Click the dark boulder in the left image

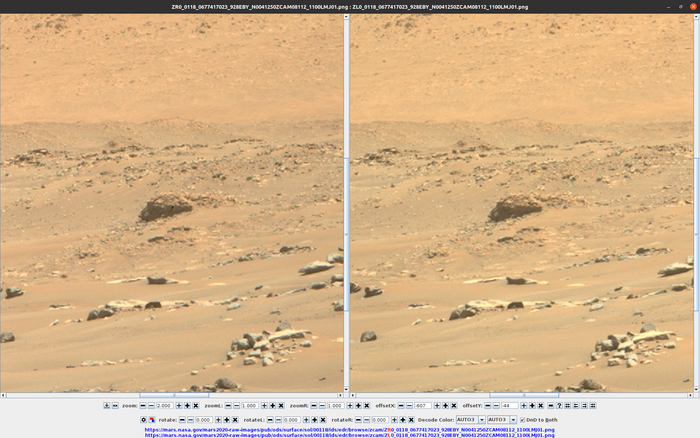pos(166,208)
